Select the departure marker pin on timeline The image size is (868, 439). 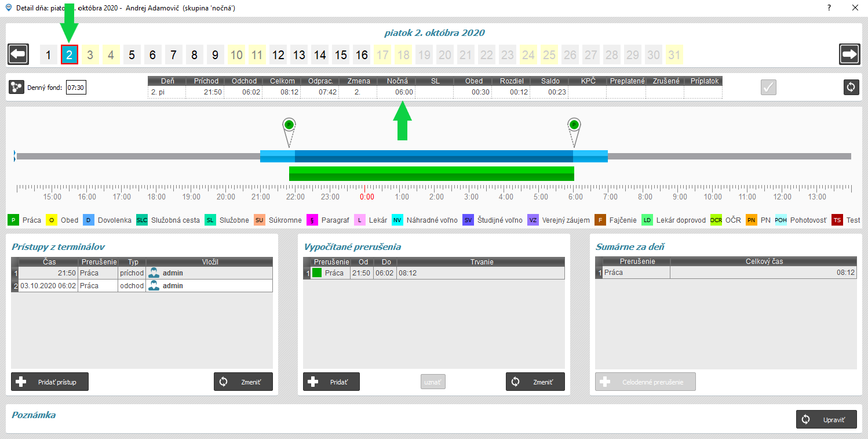[x=574, y=132]
